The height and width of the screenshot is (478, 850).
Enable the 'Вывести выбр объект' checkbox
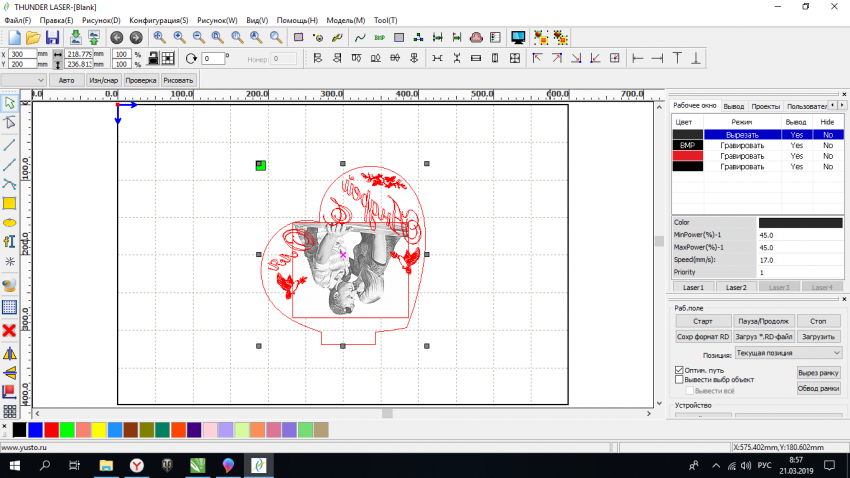coord(680,380)
